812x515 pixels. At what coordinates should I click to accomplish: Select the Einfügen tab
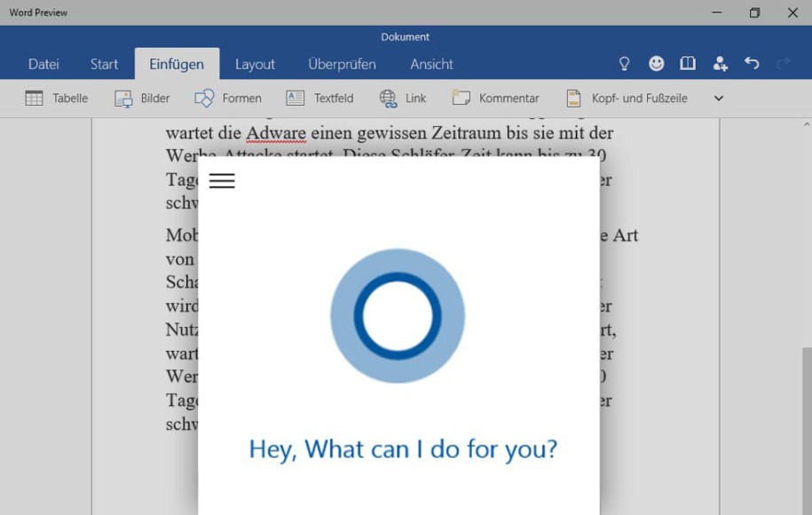point(177,64)
